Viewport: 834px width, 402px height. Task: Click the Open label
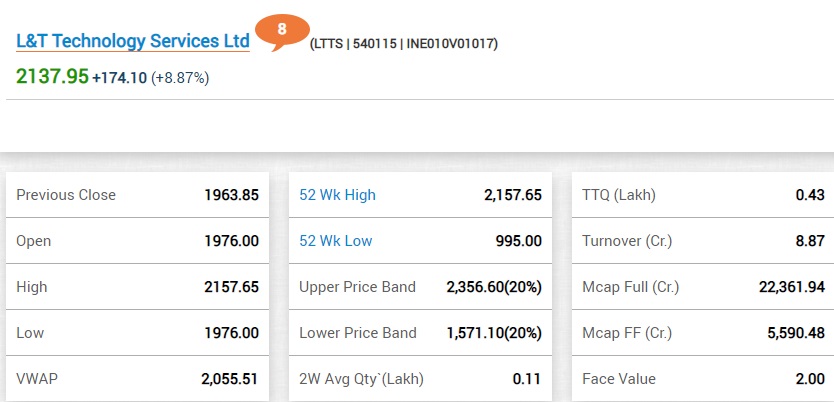(34, 241)
